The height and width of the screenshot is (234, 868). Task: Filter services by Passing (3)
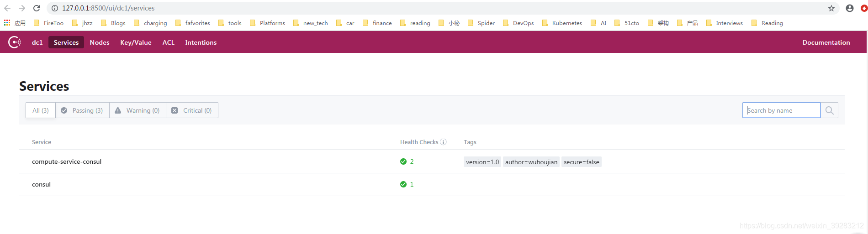(x=83, y=110)
